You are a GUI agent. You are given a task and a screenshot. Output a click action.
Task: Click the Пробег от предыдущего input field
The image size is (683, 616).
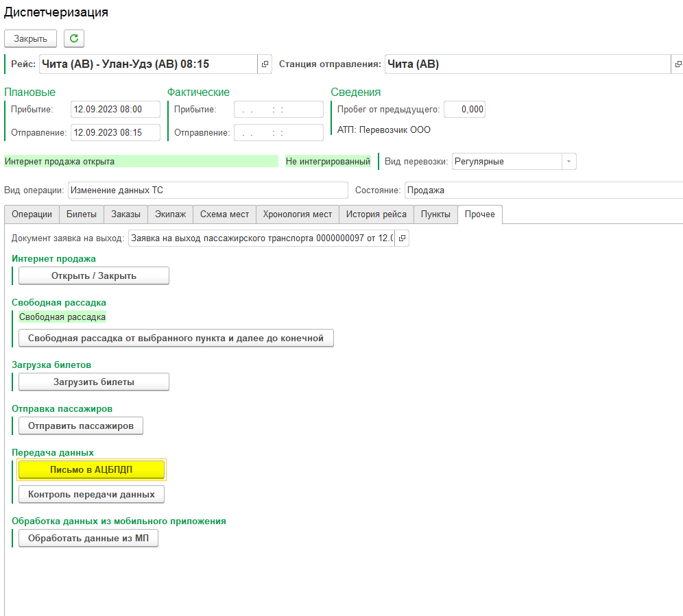coord(464,110)
